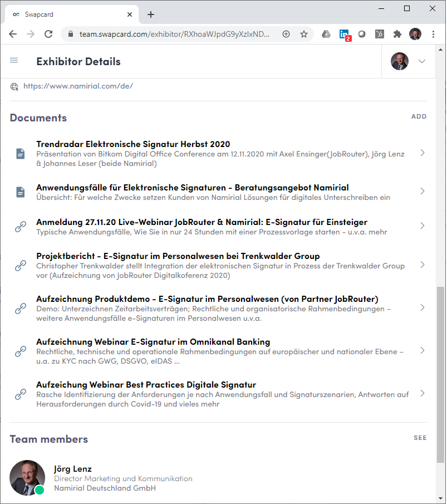Click link icon for Aufzeichnung Produktdemo

pyautogui.click(x=21, y=309)
